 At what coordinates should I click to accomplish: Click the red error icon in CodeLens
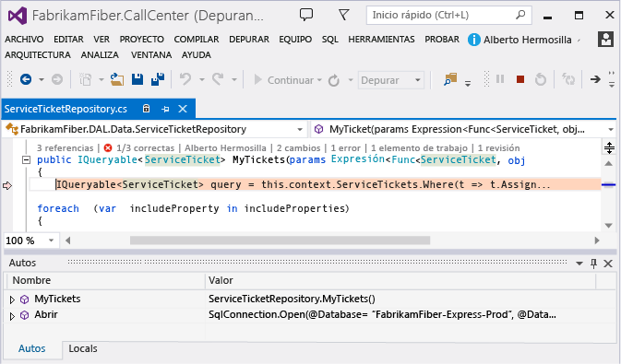pos(108,148)
